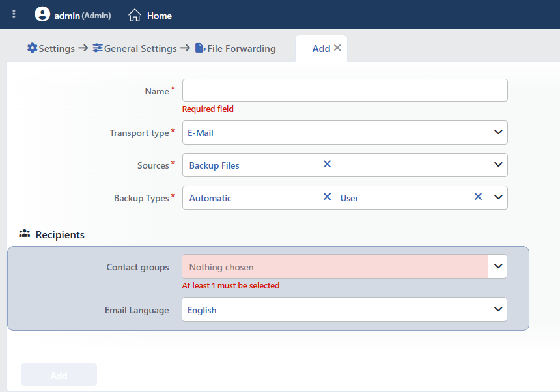Click the User tag text

pos(349,198)
